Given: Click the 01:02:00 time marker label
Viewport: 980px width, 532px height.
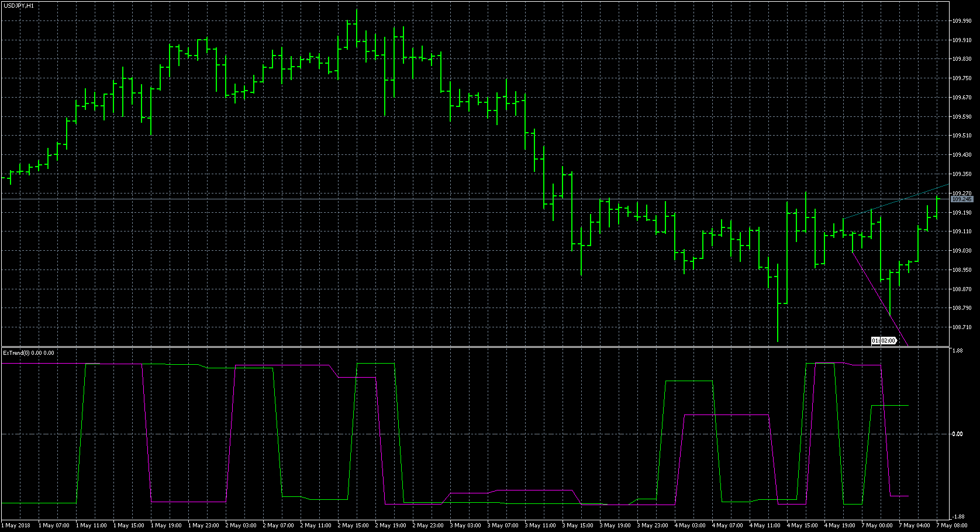Looking at the screenshot, I should point(884,340).
